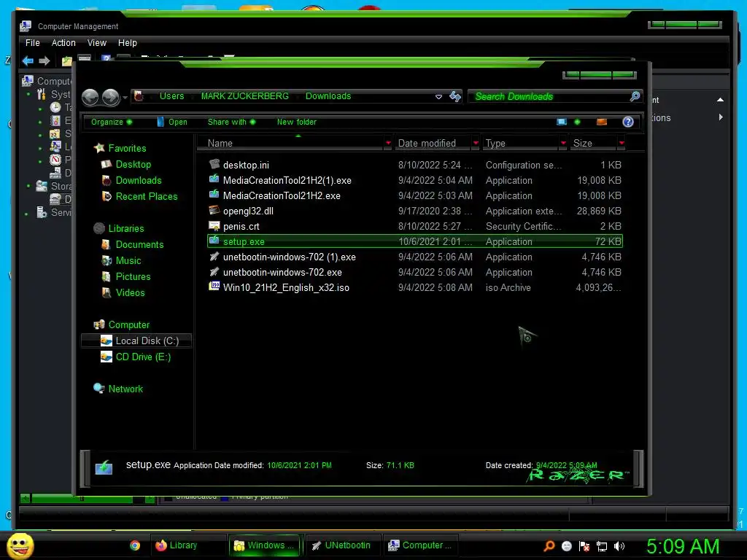
Task: Click the Open button in Explorer toolbar
Action: point(172,122)
